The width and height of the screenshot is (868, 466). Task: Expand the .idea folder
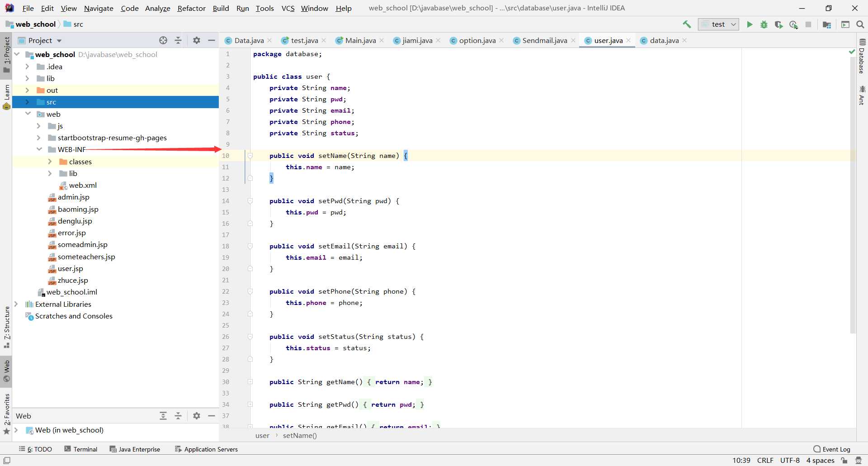pos(27,67)
